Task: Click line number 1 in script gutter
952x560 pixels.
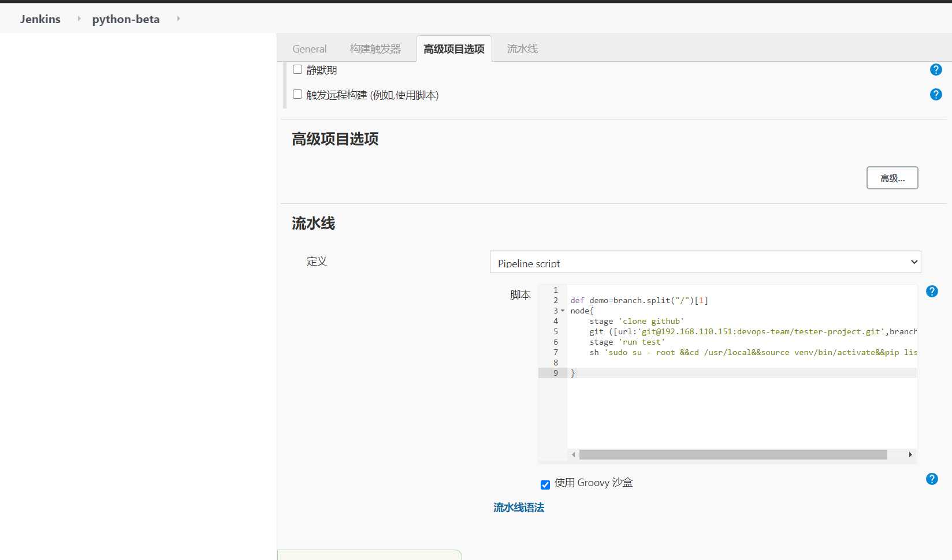Action: click(x=556, y=290)
